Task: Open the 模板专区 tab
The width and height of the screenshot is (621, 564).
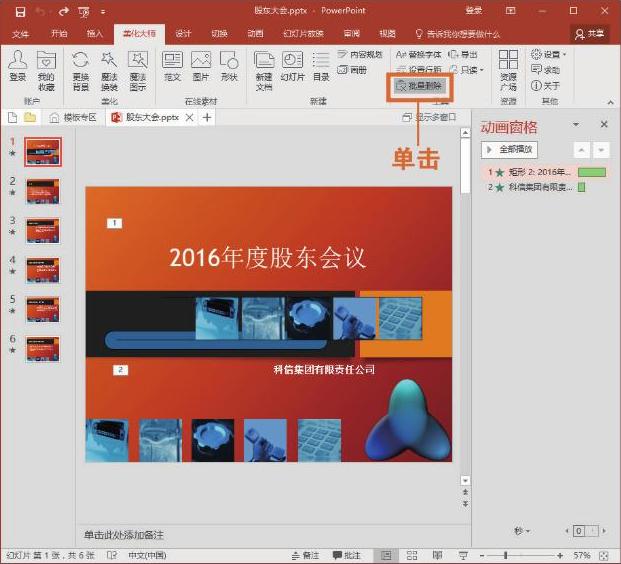Action: click(x=73, y=118)
